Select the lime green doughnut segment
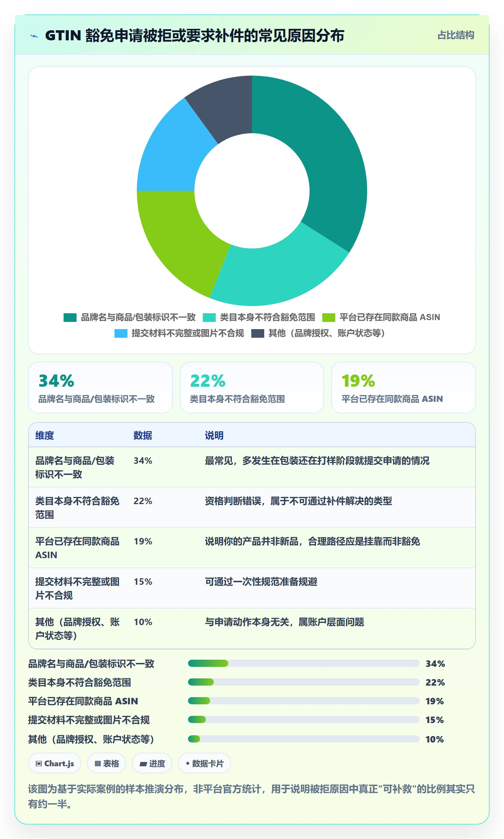Image resolution: width=504 pixels, height=839 pixels. (173, 238)
